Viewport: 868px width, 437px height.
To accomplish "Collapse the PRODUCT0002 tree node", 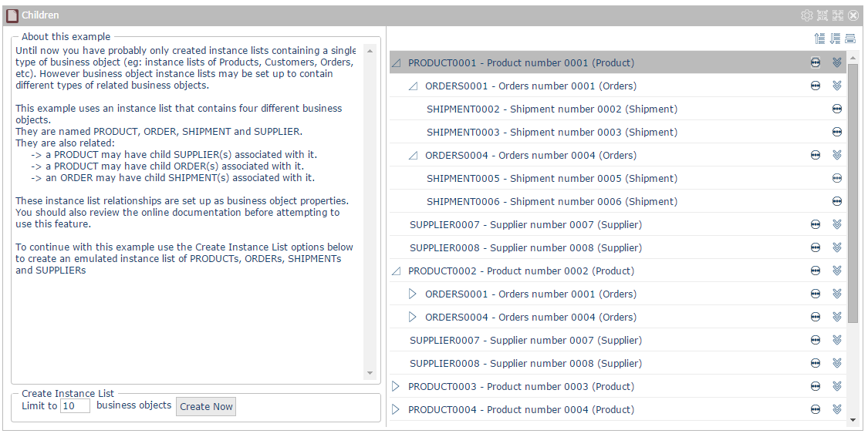I will pyautogui.click(x=396, y=271).
